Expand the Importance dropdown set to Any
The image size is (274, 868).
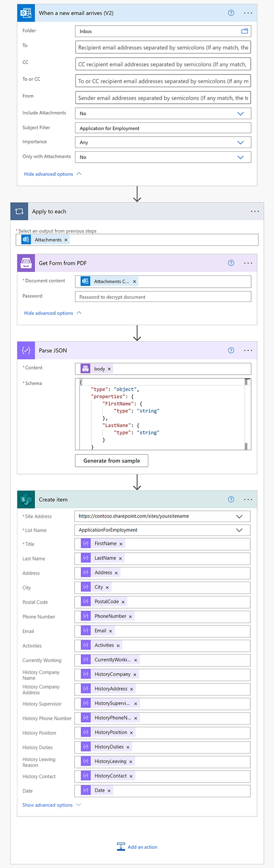(x=241, y=143)
